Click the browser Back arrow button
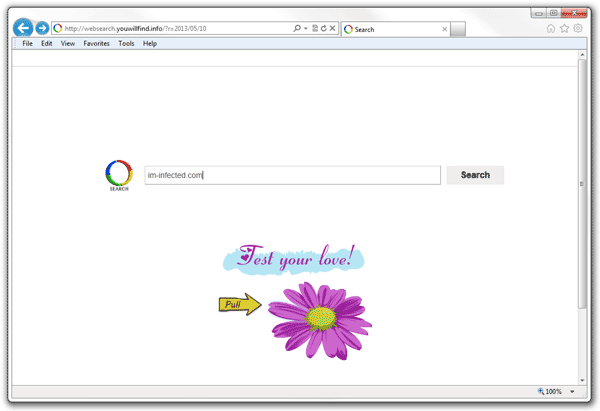The width and height of the screenshot is (600, 411). pos(23,28)
